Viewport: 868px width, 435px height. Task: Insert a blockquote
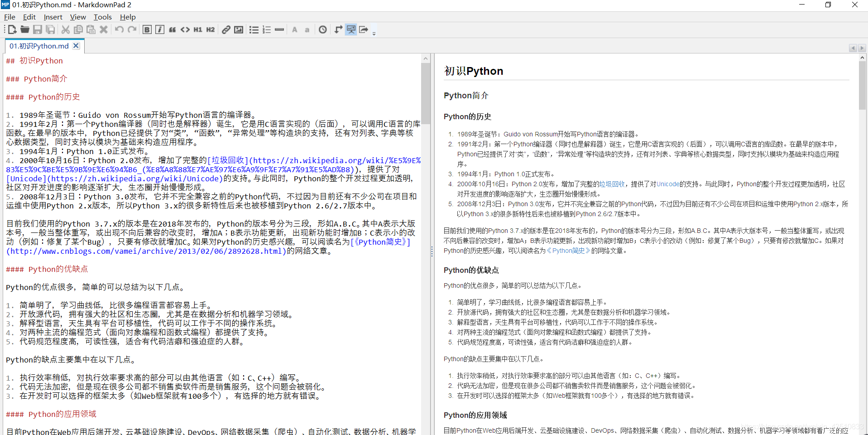point(173,29)
